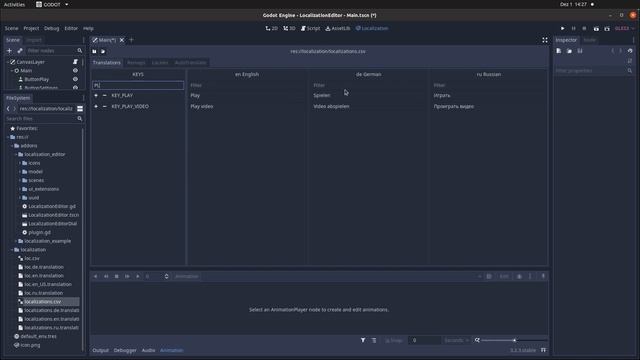640x360 pixels.
Task: Play the edited scene
Action: [596, 29]
